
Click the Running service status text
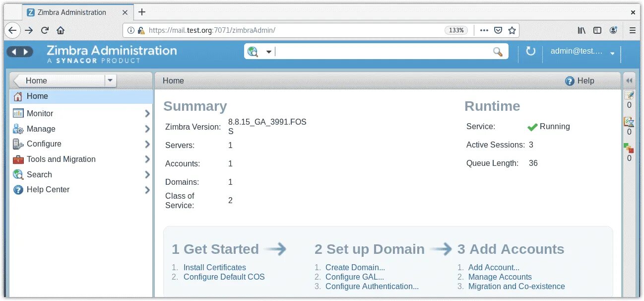point(555,126)
